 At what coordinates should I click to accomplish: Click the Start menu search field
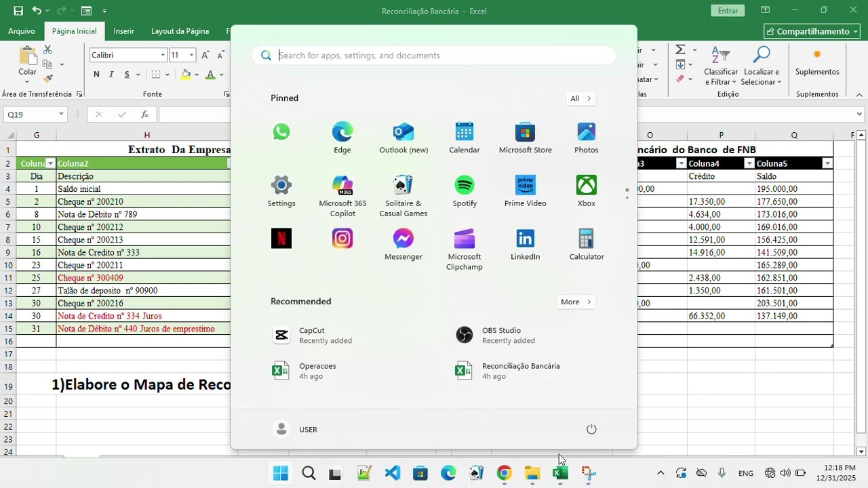[x=434, y=56]
